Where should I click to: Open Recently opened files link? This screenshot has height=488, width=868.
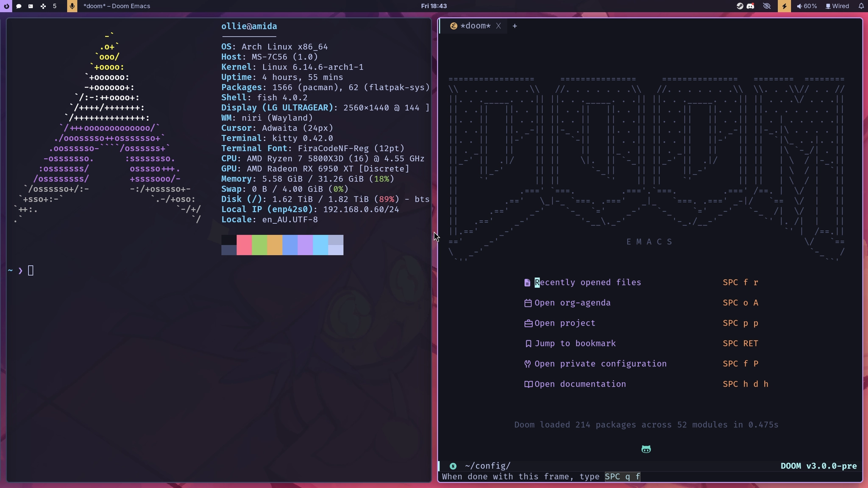[x=587, y=283]
